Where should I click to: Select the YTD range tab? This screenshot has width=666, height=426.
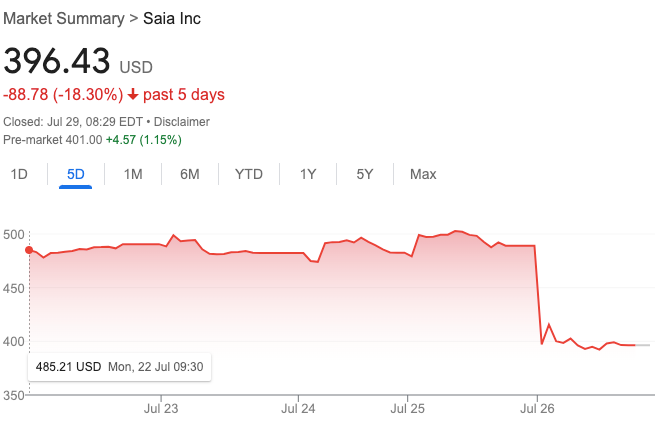tap(249, 174)
